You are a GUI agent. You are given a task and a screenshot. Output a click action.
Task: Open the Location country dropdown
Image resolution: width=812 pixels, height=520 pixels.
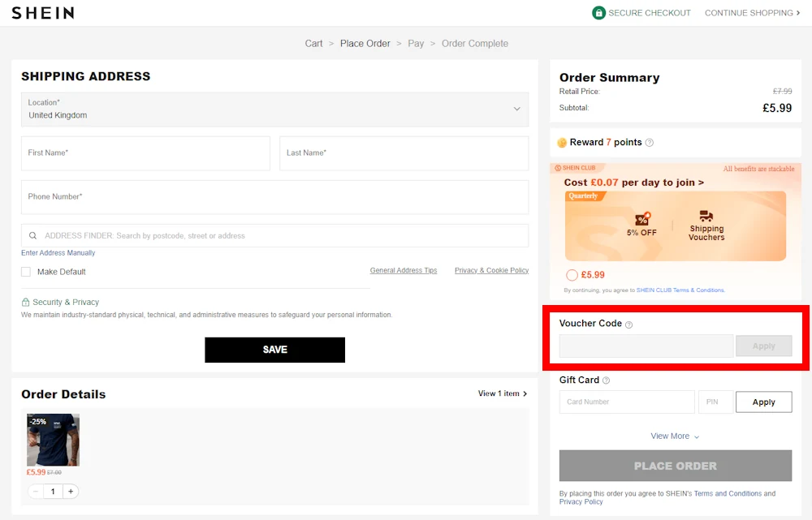[x=275, y=110]
